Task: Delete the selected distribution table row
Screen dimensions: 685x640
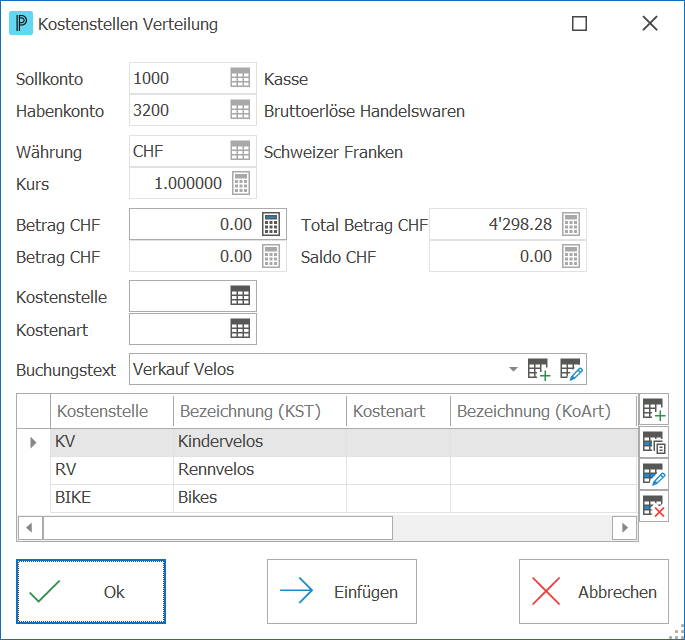Action: point(654,507)
